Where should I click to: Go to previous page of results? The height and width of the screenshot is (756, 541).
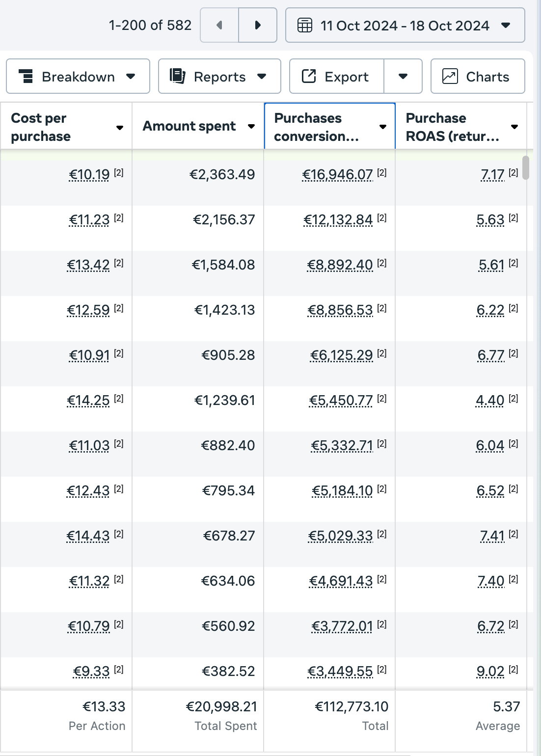click(x=219, y=25)
